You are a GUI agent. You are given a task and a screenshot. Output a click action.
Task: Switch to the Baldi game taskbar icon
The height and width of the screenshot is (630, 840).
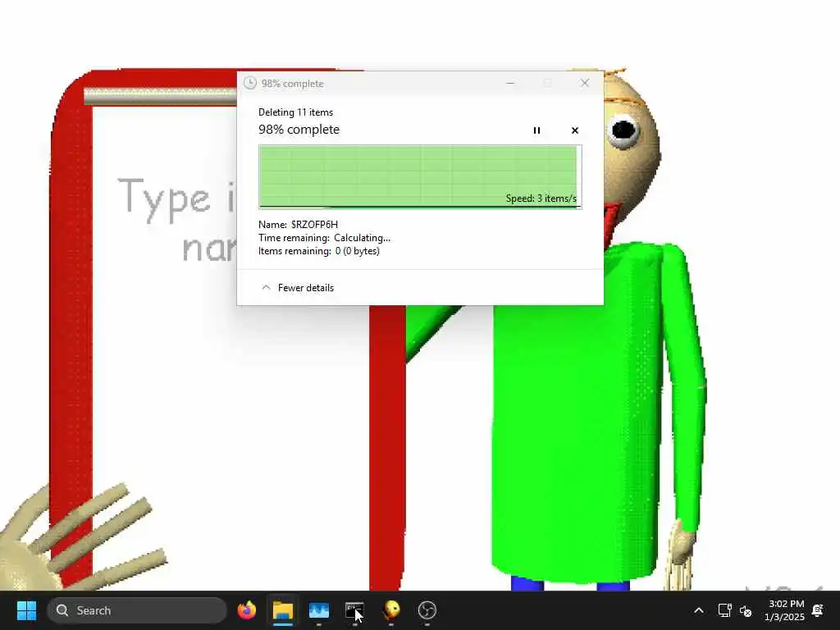click(x=391, y=610)
